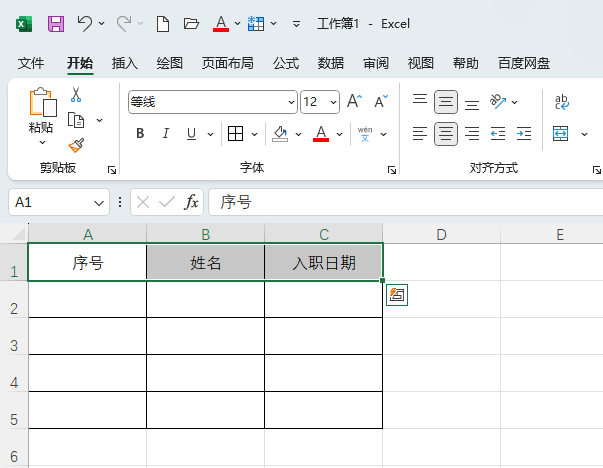This screenshot has width=603, height=468.
Task: Click Quick Analysis button near selection
Action: pyautogui.click(x=397, y=295)
